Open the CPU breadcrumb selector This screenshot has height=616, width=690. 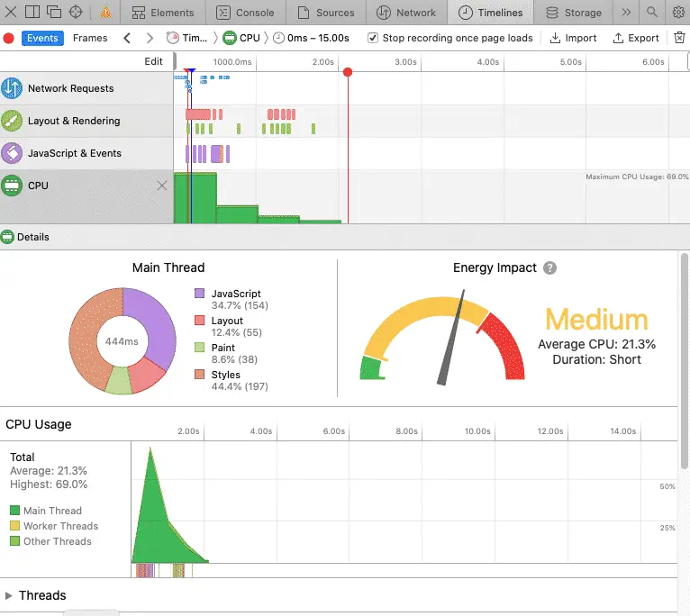[241, 39]
